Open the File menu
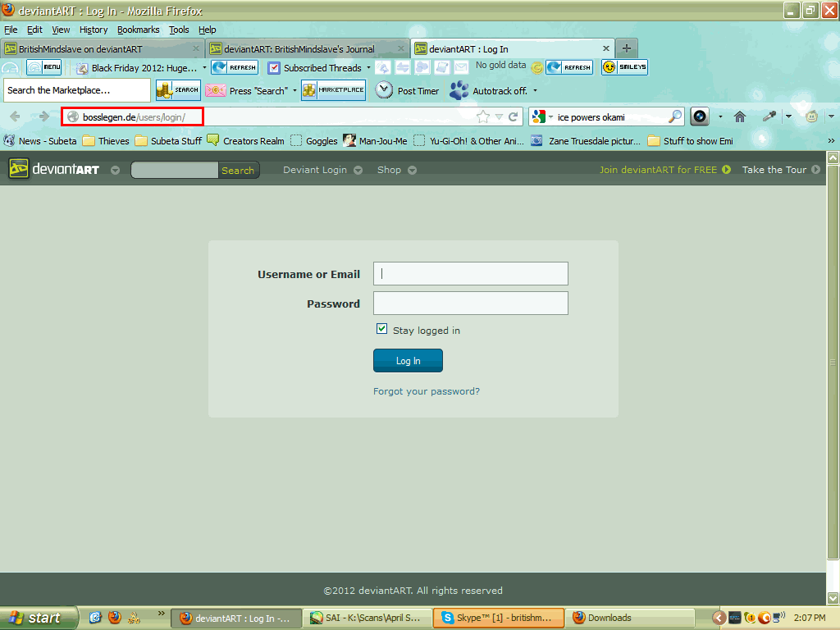 tap(11, 30)
